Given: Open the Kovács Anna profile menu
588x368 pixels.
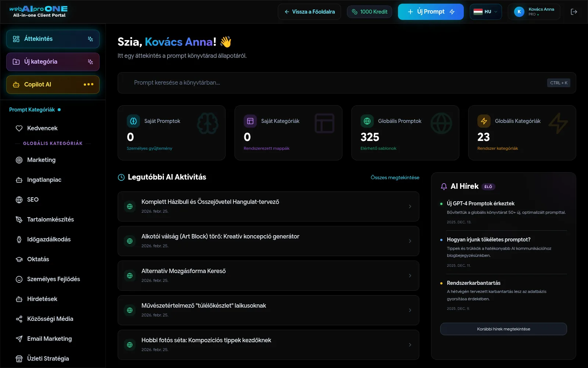Looking at the screenshot, I should pyautogui.click(x=534, y=12).
